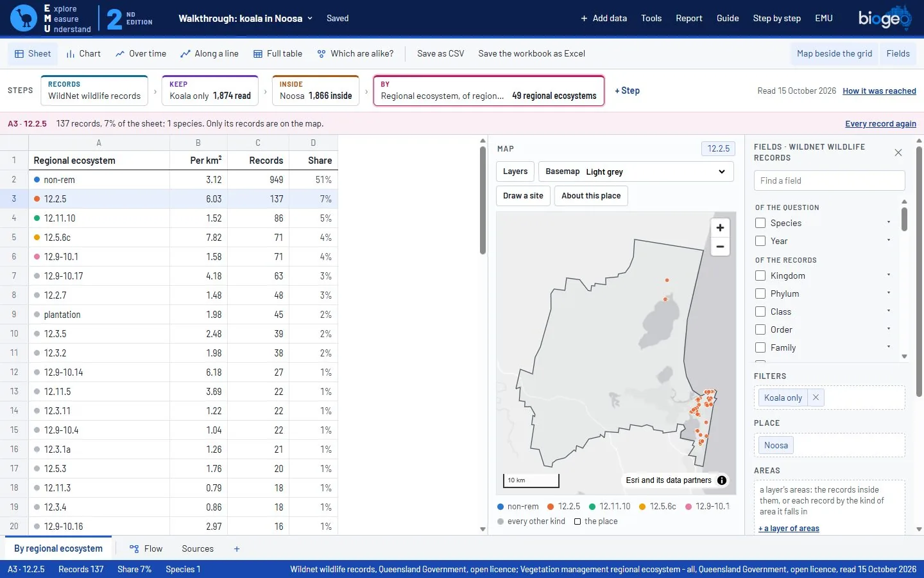Add a new step

[627, 91]
